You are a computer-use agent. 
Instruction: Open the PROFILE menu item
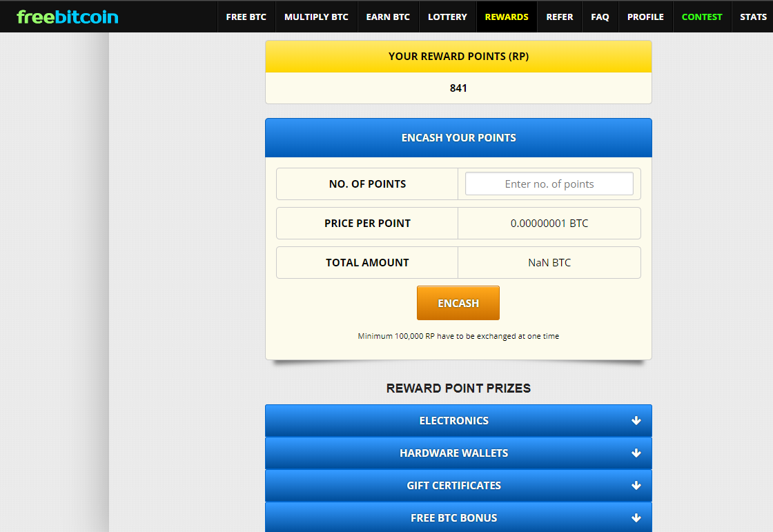point(645,17)
